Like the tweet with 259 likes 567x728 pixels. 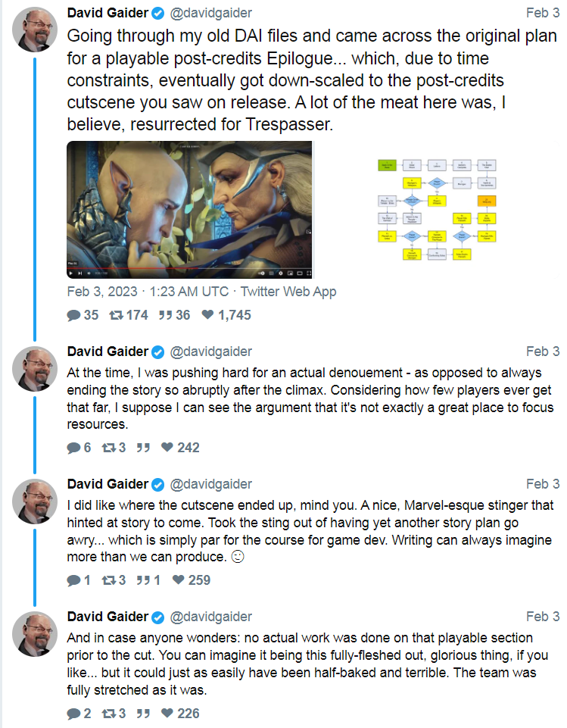[x=178, y=580]
